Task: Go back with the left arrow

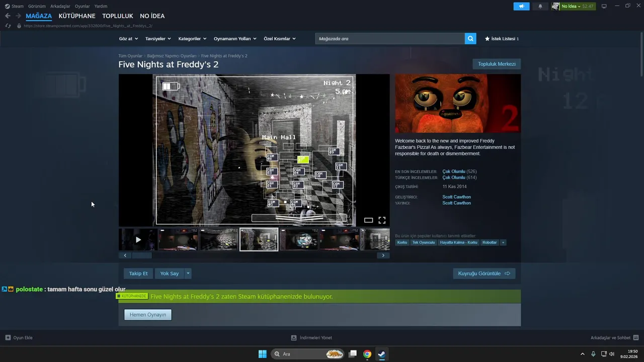Action: point(8,16)
